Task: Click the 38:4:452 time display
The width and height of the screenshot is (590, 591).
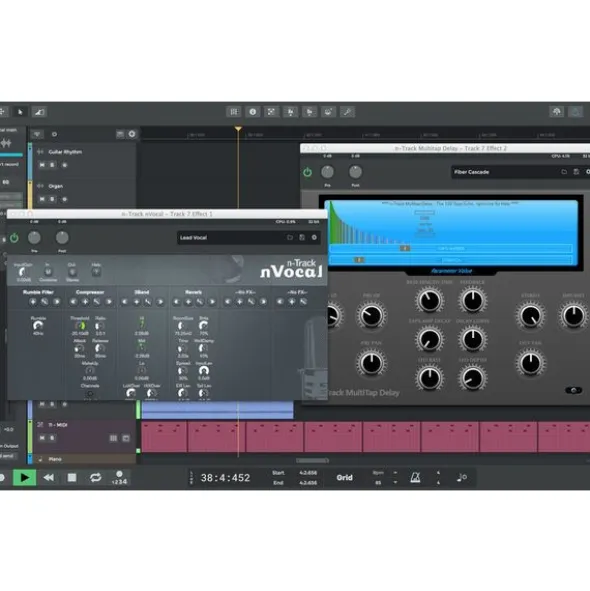Action: 225,478
